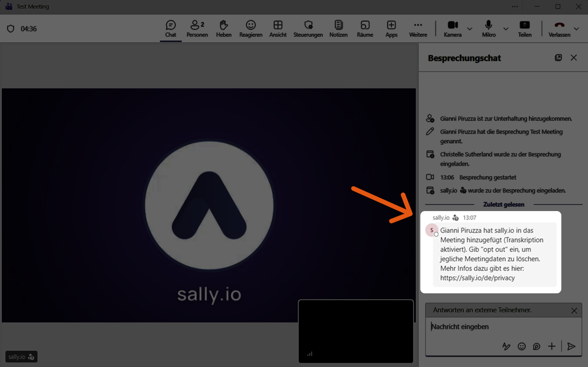Toggle the Mikro microphone mute
Screen dimensions: 588x367
489,28
